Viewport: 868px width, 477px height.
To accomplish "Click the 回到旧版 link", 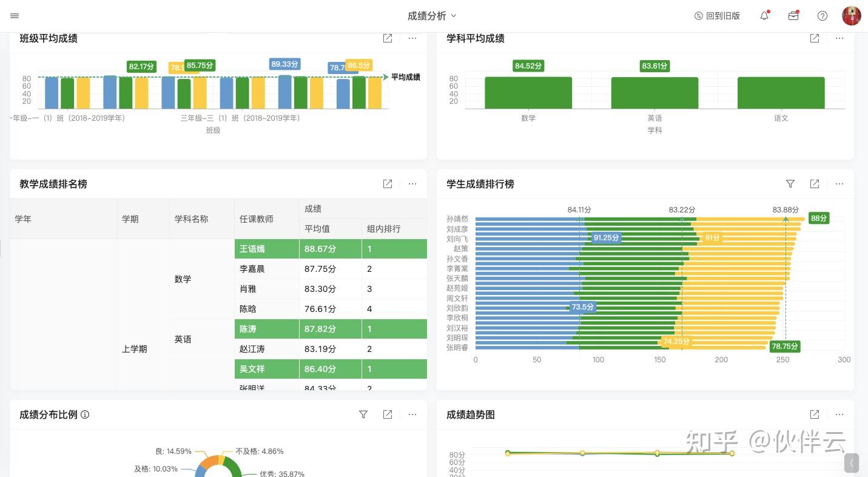I will [717, 16].
